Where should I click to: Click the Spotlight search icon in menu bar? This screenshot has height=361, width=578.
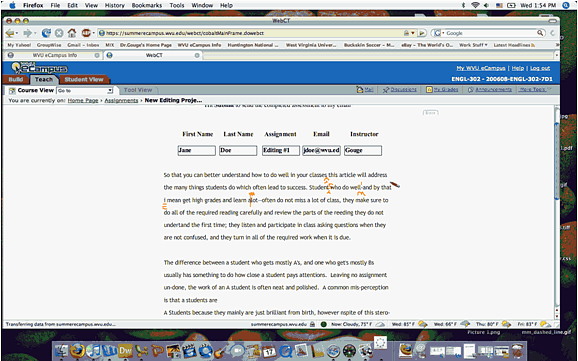566,5
